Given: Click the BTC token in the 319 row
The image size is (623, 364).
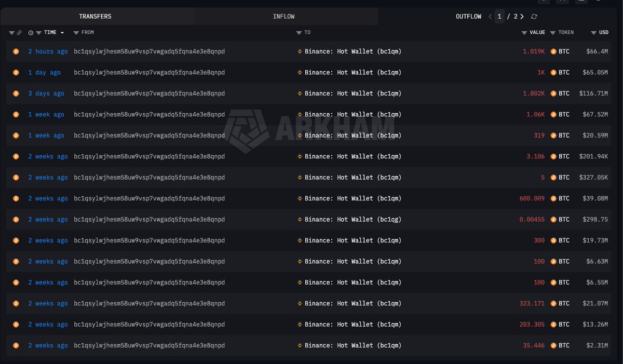Looking at the screenshot, I should point(560,136).
